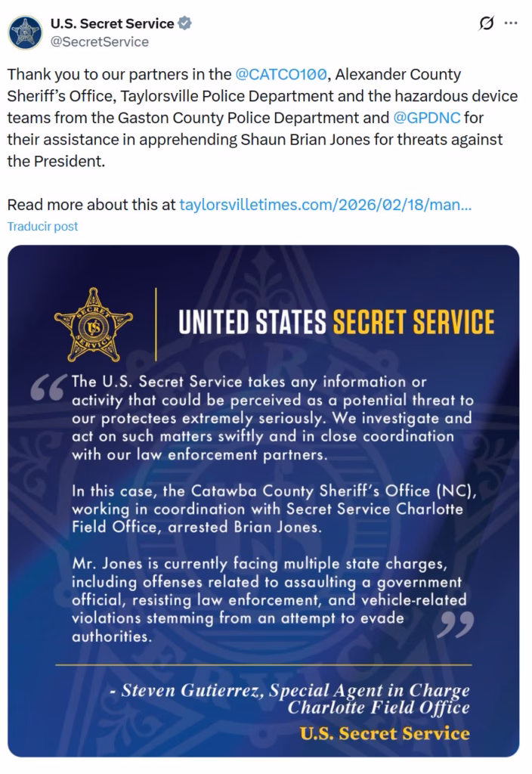Click the "Read more about this at" text
532x774 pixels.
[91, 205]
